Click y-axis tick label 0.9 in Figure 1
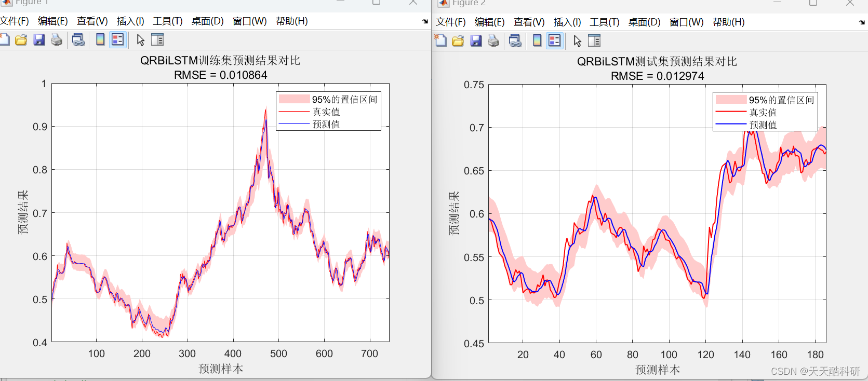Viewport: 868px width, 381px height. coord(40,127)
